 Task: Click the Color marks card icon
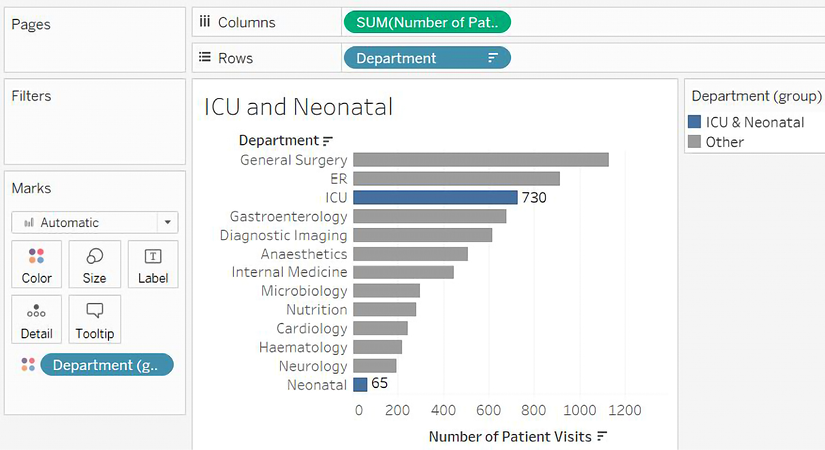(x=37, y=264)
